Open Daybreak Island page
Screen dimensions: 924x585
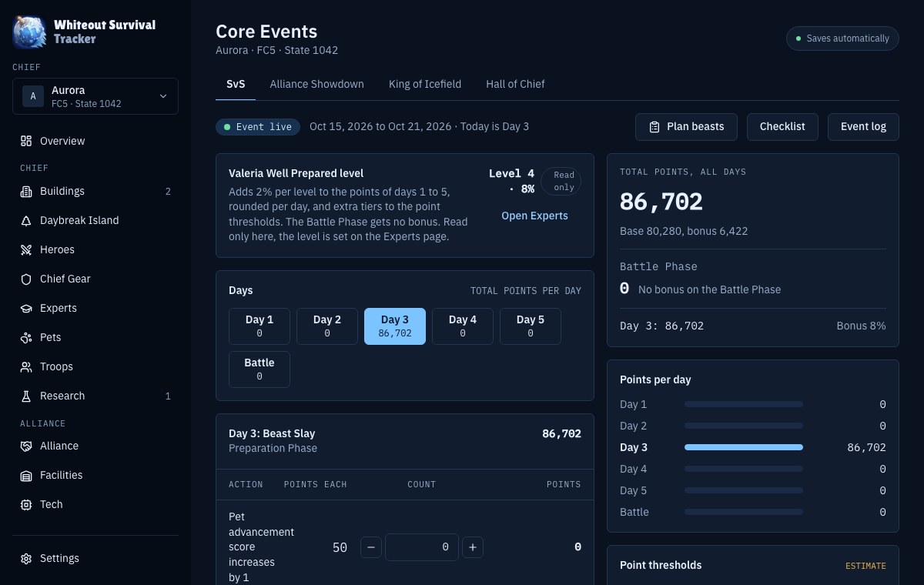95,220
